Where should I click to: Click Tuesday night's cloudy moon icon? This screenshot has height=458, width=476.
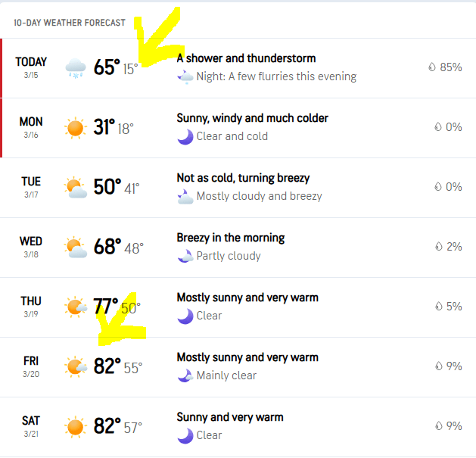coord(185,196)
